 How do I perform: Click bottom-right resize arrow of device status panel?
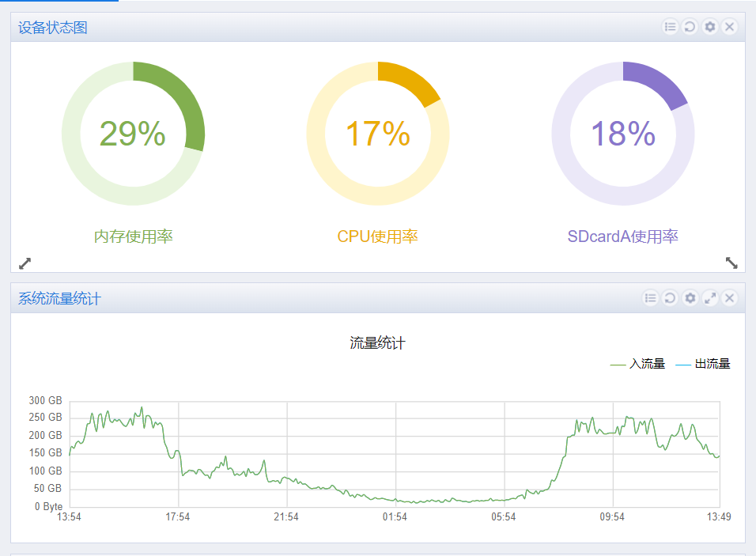click(x=731, y=263)
